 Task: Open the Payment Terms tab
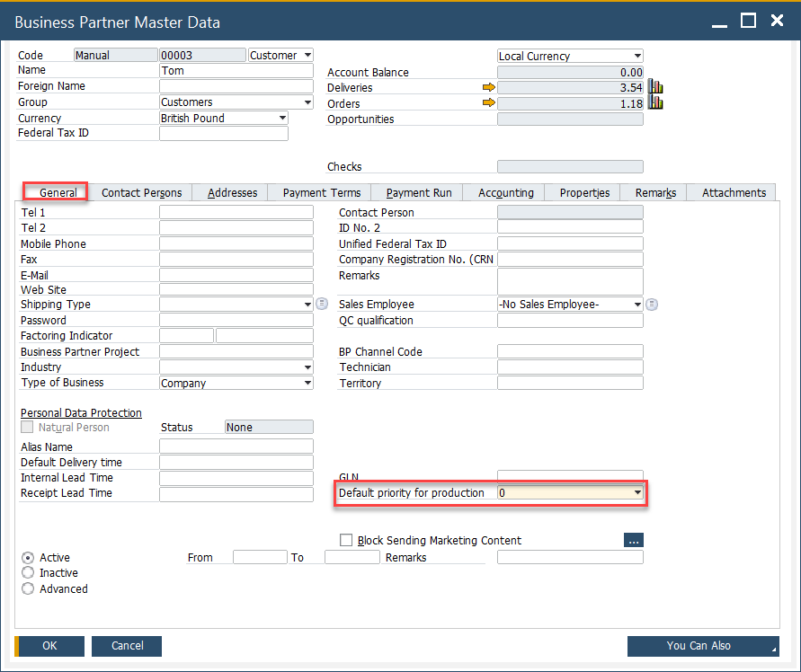click(321, 192)
